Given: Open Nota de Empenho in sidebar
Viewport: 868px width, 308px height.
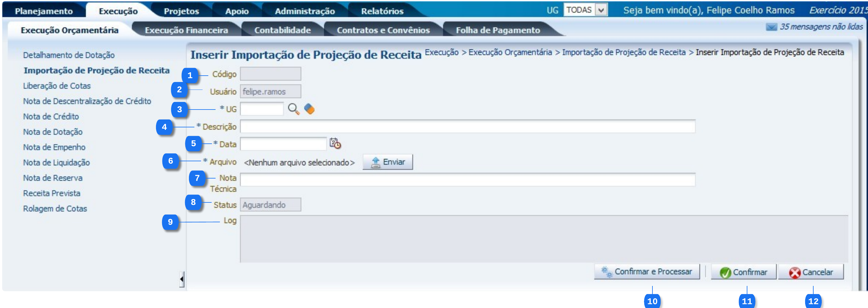Looking at the screenshot, I should [x=54, y=147].
